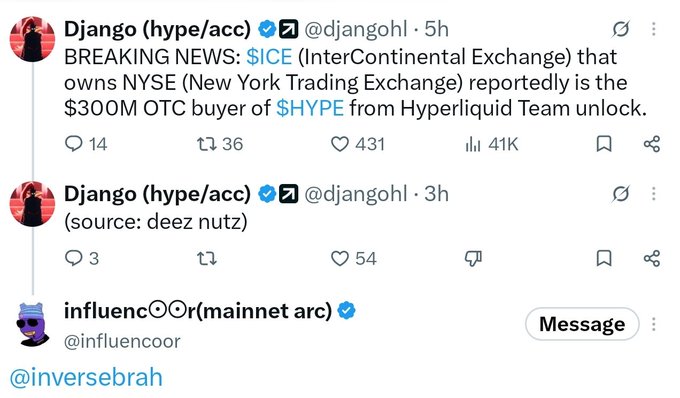Reply to the BREAKING NEWS tweet
Image resolution: width=680 pixels, height=398 pixels.
point(85,144)
